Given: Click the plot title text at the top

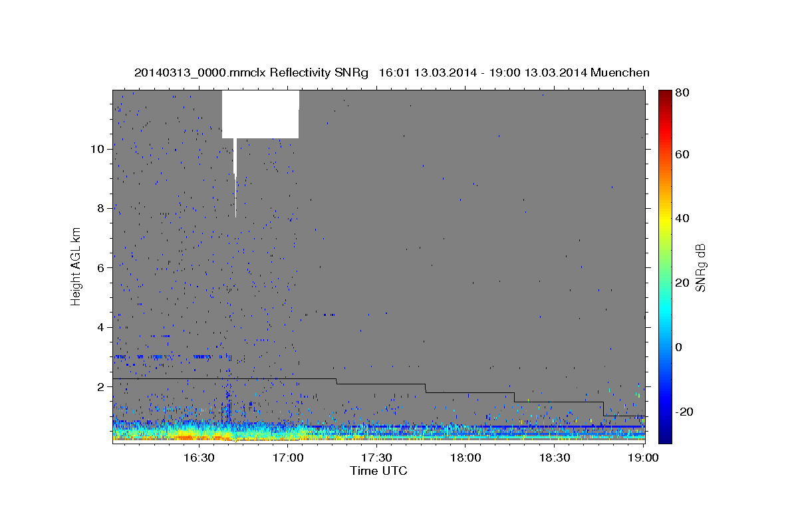Looking at the screenshot, I should (392, 72).
